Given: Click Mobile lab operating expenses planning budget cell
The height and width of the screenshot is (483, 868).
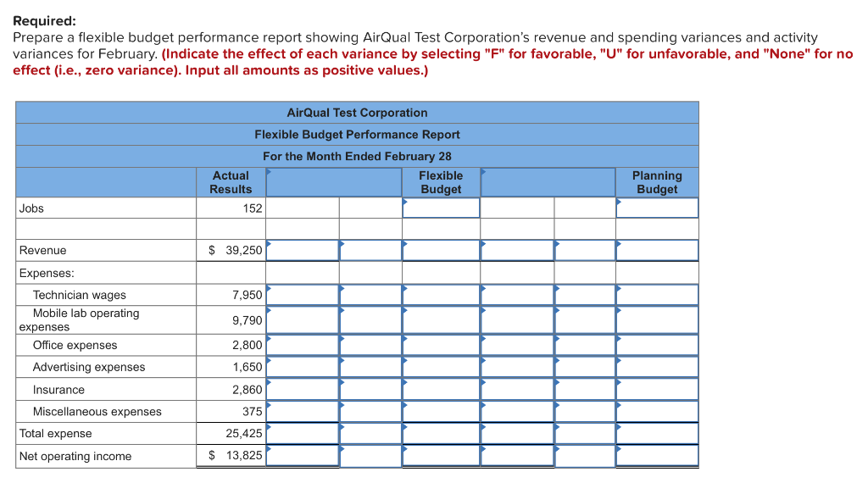Looking at the screenshot, I should [657, 319].
